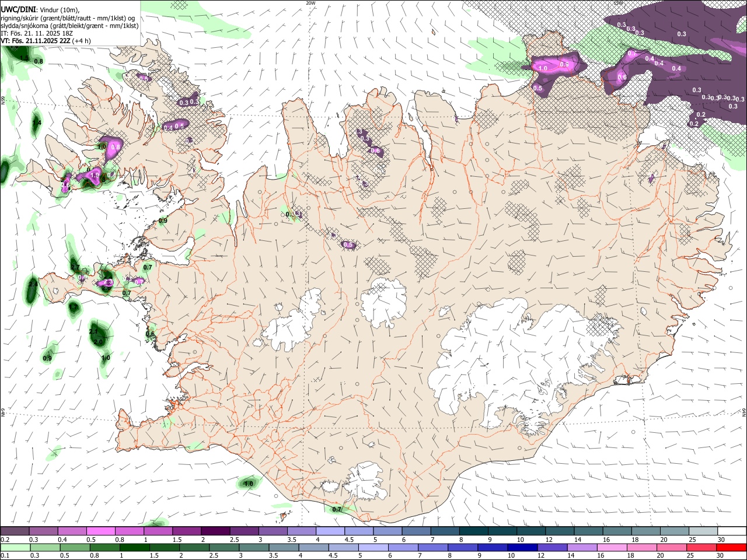The height and width of the screenshot is (560, 747).
Task: Click the bright pink 0.5–0.8 snow legend swatch
Action: pyautogui.click(x=100, y=531)
